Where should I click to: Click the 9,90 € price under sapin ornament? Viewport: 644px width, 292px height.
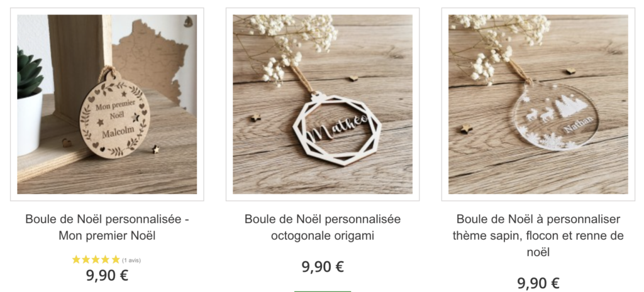(x=538, y=283)
